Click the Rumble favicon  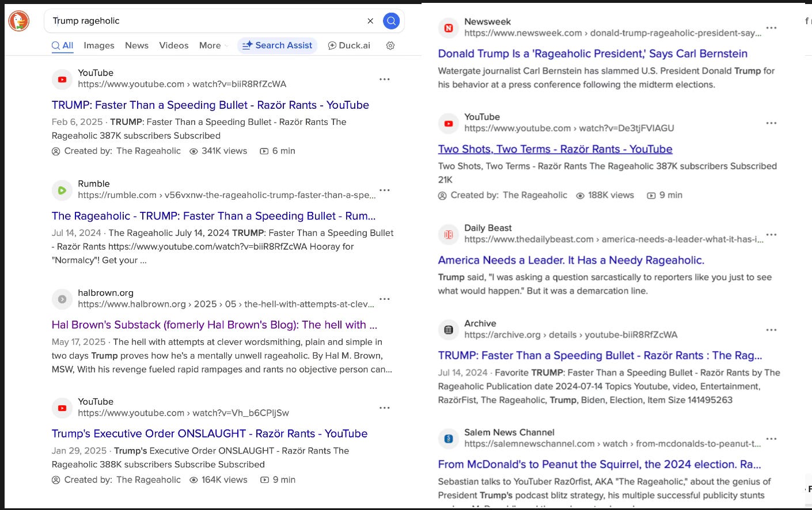tap(62, 190)
